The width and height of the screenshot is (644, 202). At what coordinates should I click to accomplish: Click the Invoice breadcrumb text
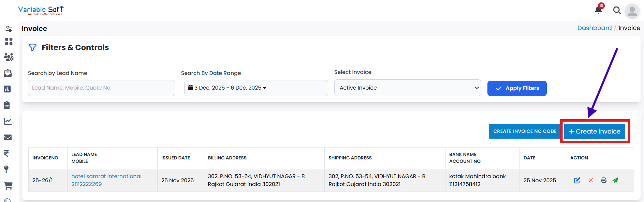coord(629,28)
